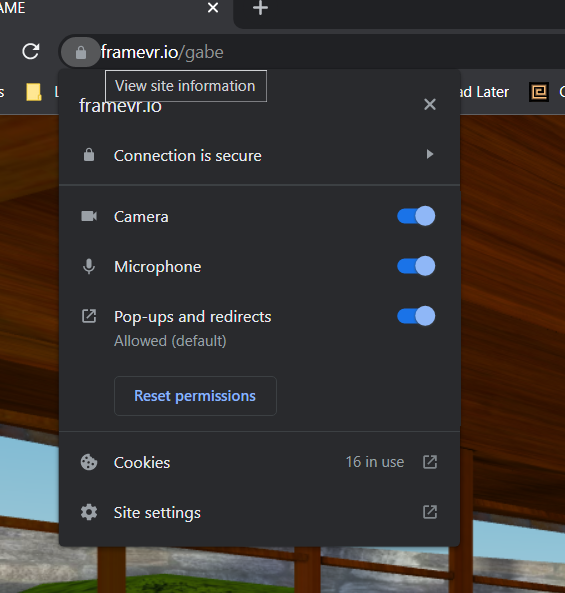The image size is (565, 593).
Task: Click external link icon beside Site settings
Action: pyautogui.click(x=430, y=512)
